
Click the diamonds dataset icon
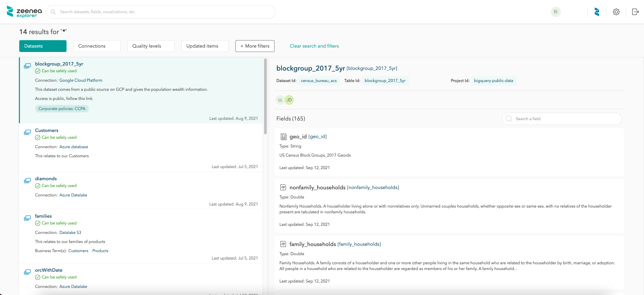27,181
